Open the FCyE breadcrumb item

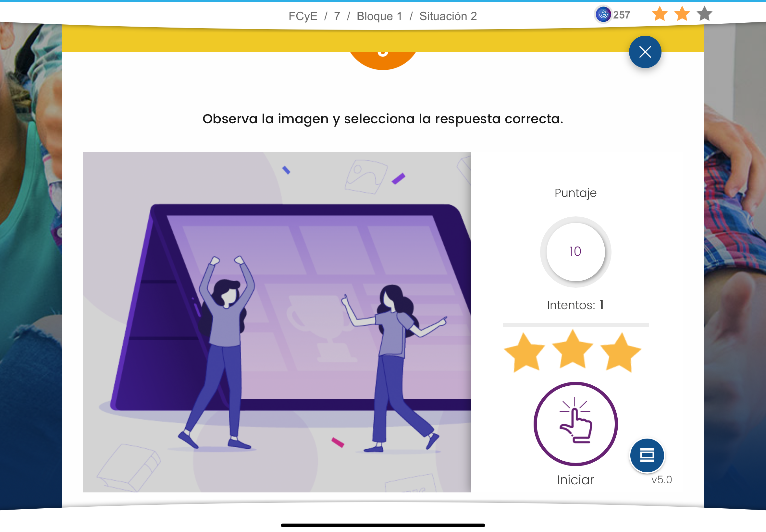click(303, 16)
